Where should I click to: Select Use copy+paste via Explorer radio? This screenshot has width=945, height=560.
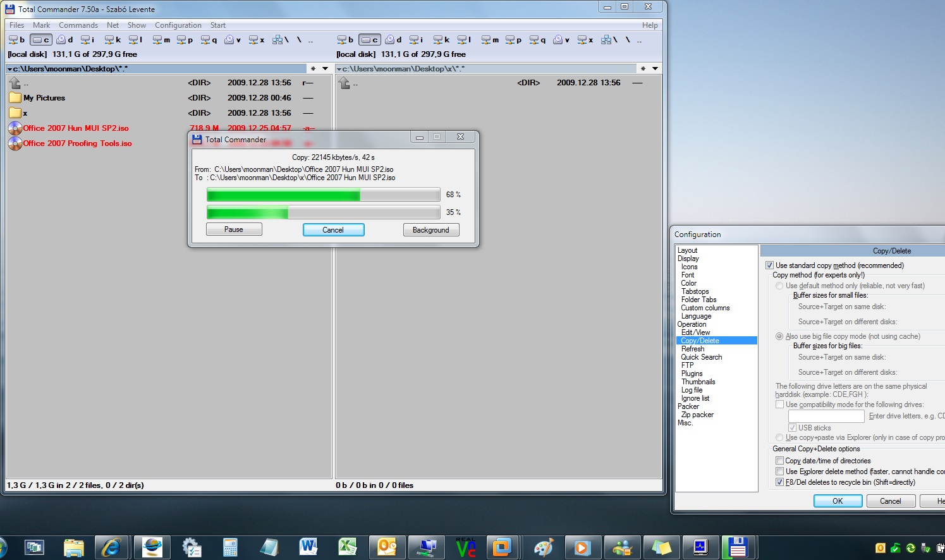click(779, 437)
